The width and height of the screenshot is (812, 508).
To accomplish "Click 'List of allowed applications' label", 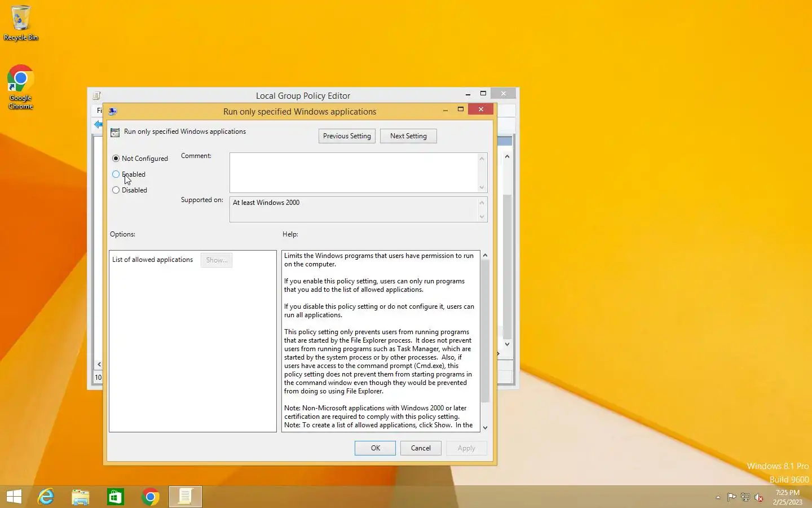I will [x=152, y=260].
